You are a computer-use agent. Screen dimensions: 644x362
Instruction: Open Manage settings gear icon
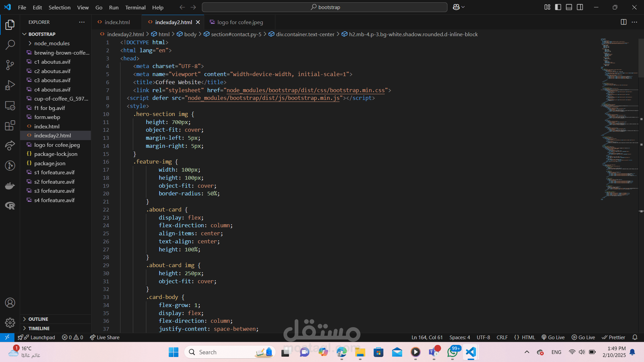click(10, 322)
